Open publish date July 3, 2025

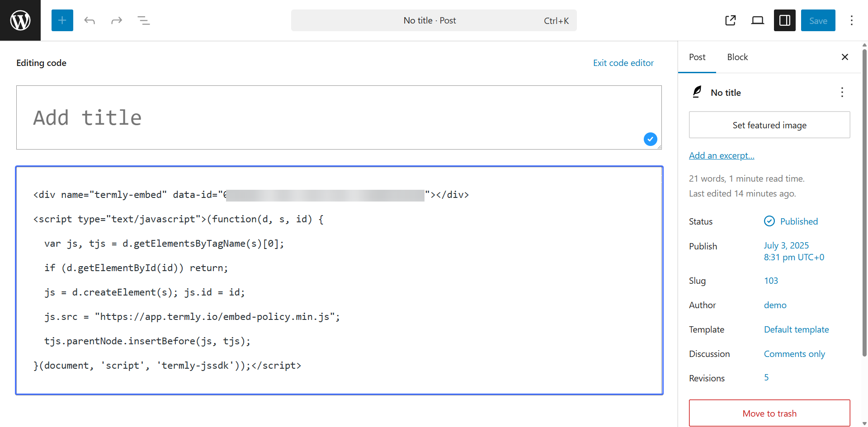pos(794,251)
